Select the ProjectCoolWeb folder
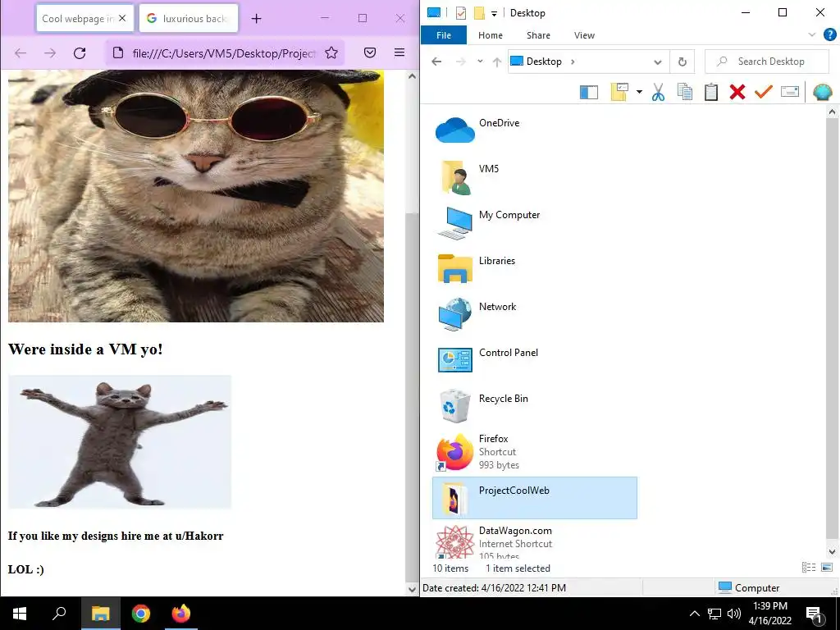The width and height of the screenshot is (840, 630). coord(535,498)
